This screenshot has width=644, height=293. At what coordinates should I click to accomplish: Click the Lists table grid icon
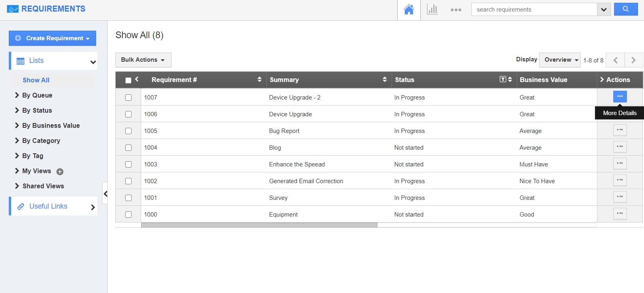point(20,61)
